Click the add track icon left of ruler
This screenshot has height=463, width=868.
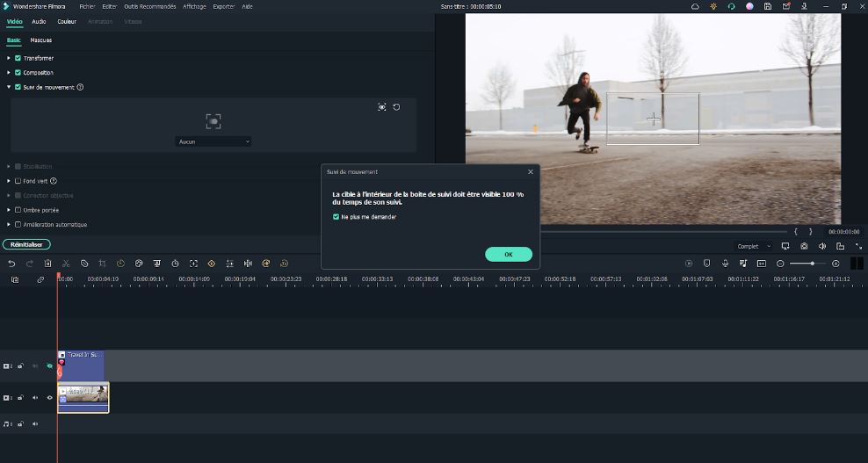[15, 279]
